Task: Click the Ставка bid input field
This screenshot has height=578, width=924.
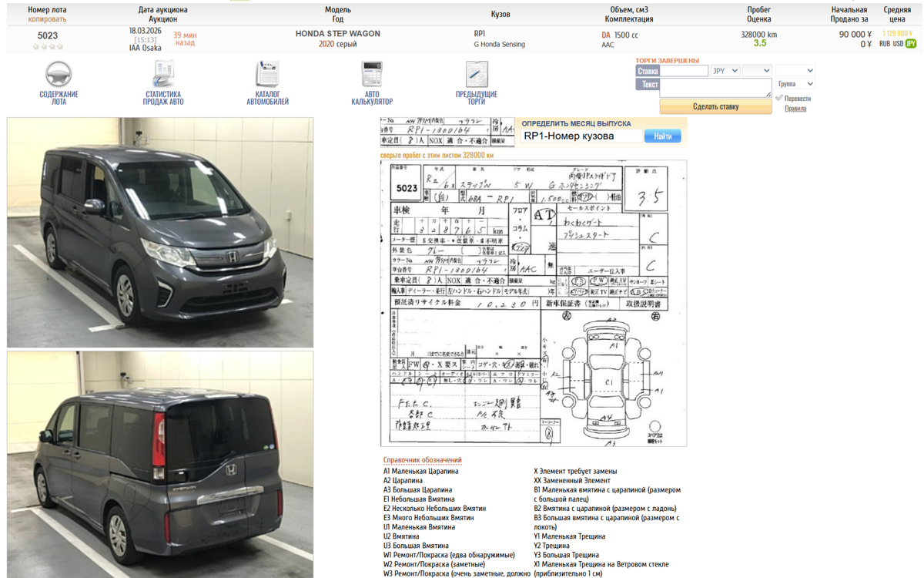Action: [684, 70]
